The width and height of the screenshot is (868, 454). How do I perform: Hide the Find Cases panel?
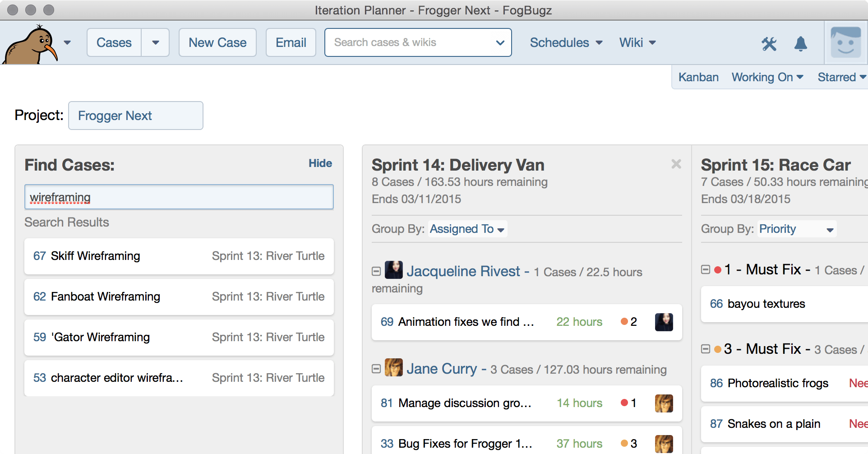click(x=320, y=163)
